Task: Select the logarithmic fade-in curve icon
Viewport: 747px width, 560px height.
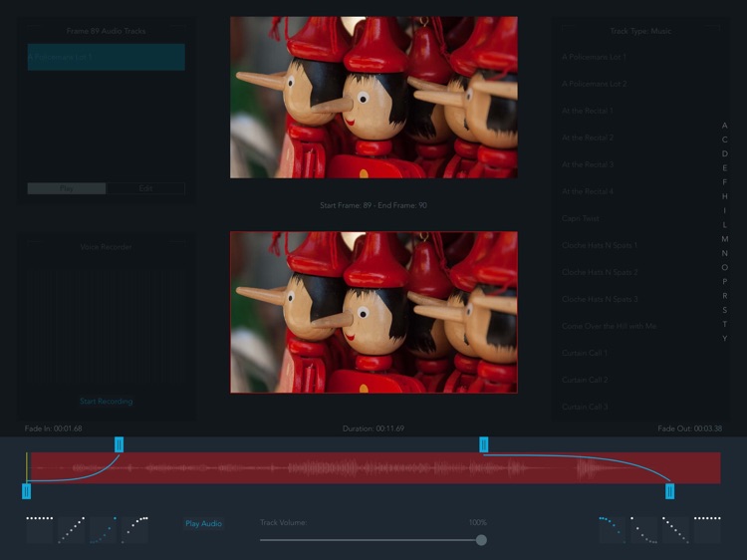Action: click(x=134, y=529)
